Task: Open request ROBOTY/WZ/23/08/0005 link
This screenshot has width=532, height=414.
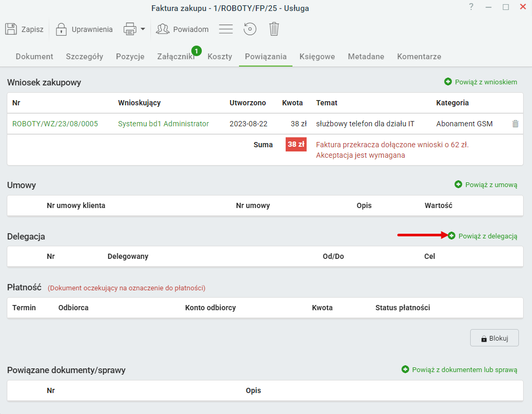Action: tap(55, 124)
